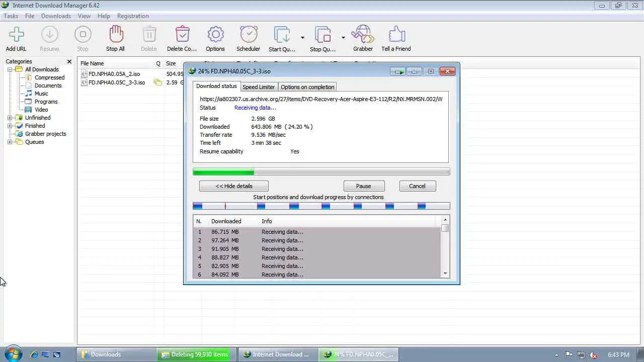This screenshot has height=362, width=644.
Task: Select the Programs category
Action: 46,102
